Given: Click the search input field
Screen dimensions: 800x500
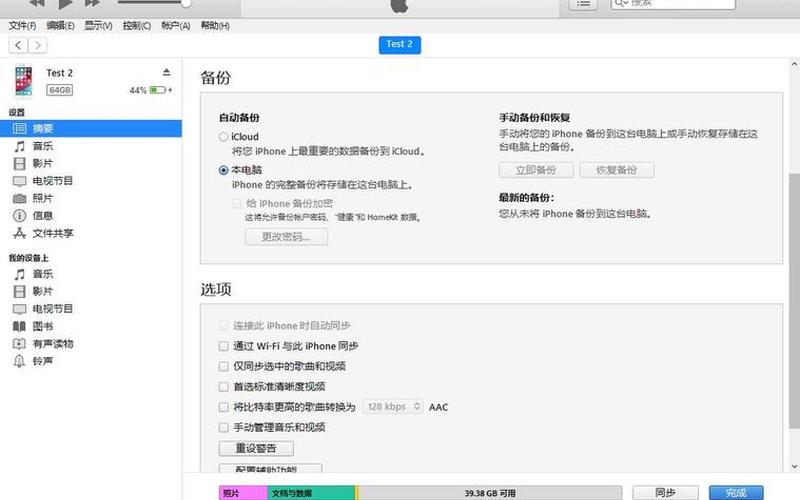Looking at the screenshot, I should point(673,4).
